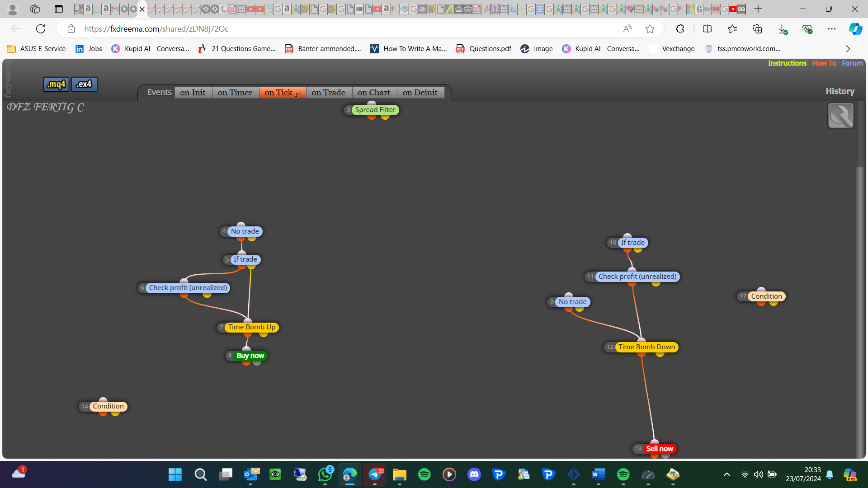Open the Questions.pdf bookmark

point(484,49)
